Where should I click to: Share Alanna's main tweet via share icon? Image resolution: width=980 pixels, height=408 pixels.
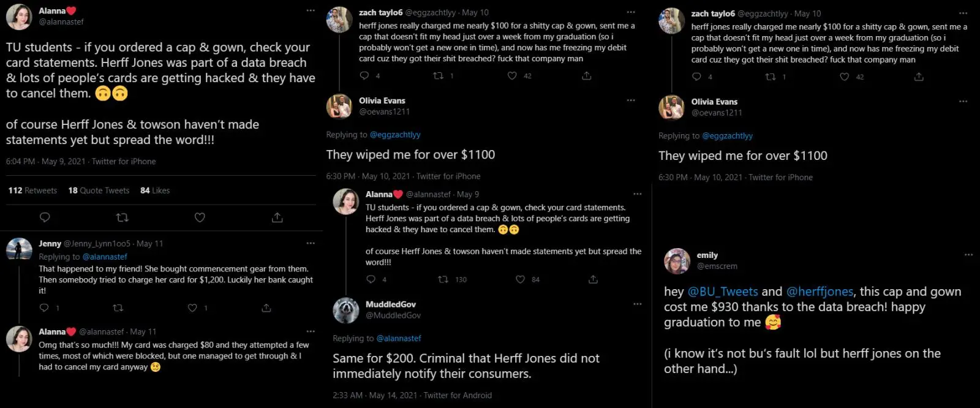(x=277, y=217)
